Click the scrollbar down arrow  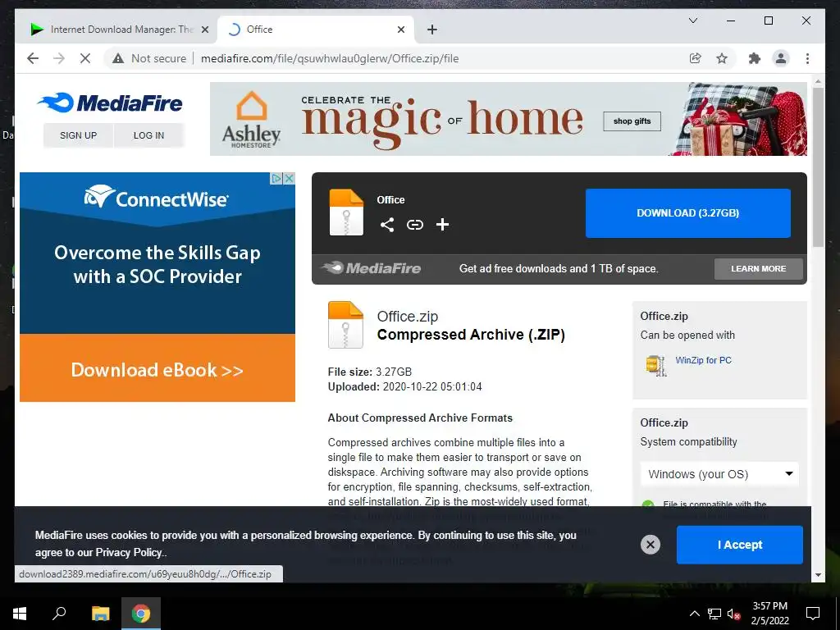coord(818,575)
